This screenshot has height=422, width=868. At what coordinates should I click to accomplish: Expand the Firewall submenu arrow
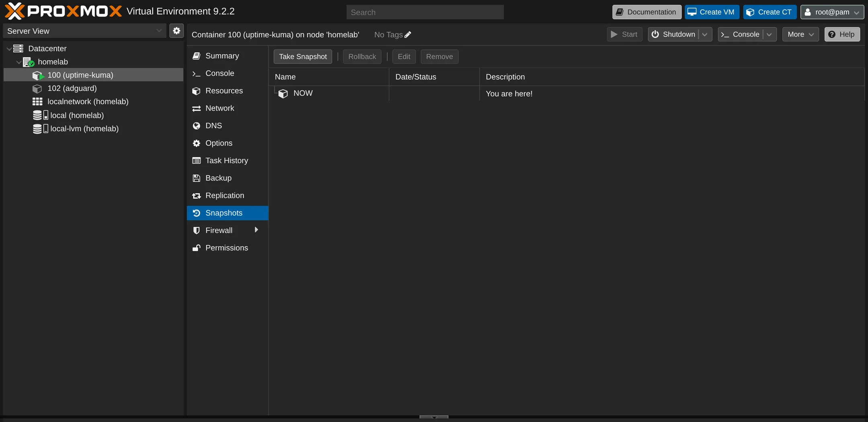click(256, 230)
